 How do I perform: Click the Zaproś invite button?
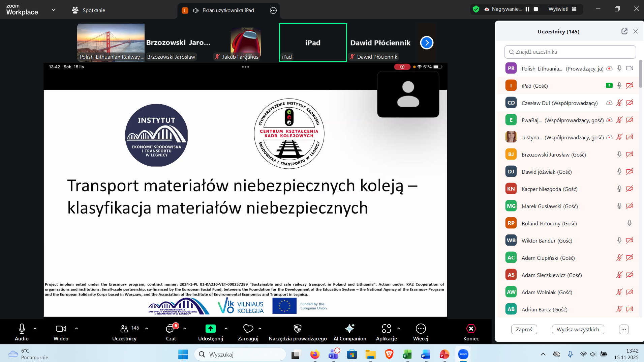click(524, 329)
